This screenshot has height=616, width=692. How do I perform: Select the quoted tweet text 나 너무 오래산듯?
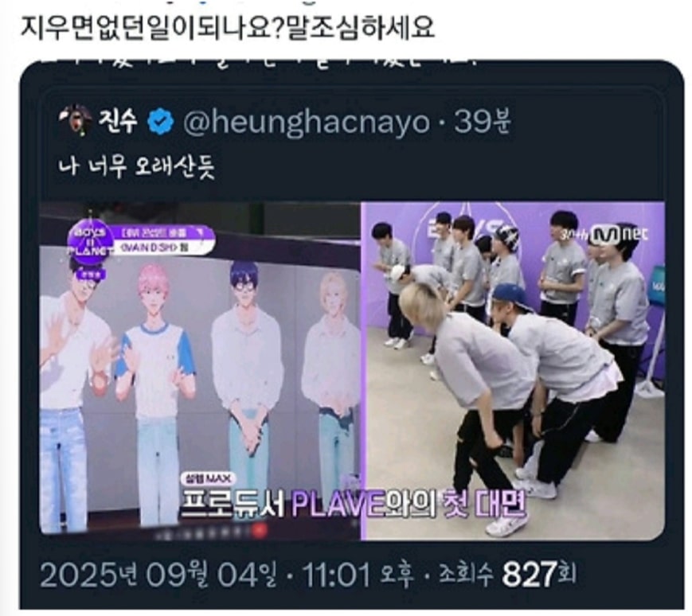click(x=137, y=167)
